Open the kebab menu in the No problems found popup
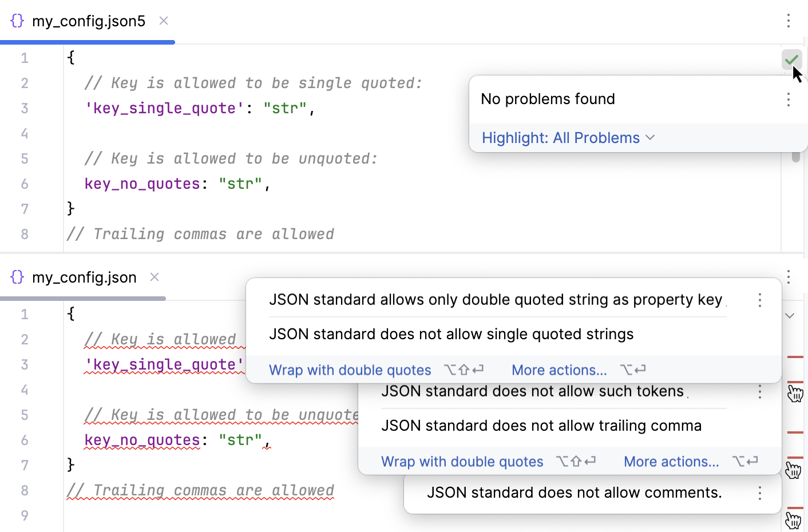808x532 pixels. (789, 100)
